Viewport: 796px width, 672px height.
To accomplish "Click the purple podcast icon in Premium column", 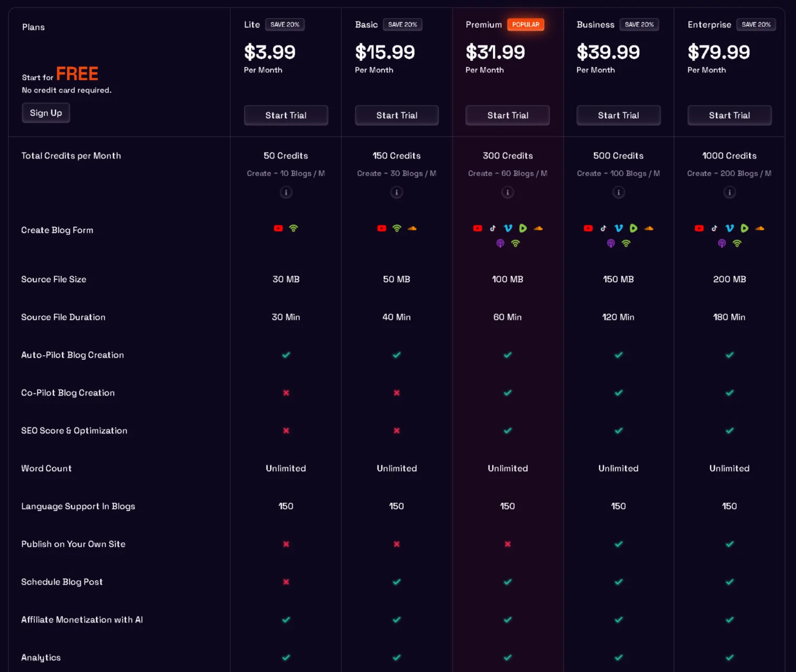I will [x=501, y=243].
